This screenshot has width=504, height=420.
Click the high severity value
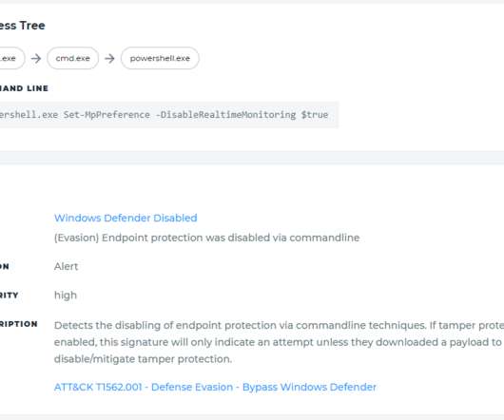(66, 296)
